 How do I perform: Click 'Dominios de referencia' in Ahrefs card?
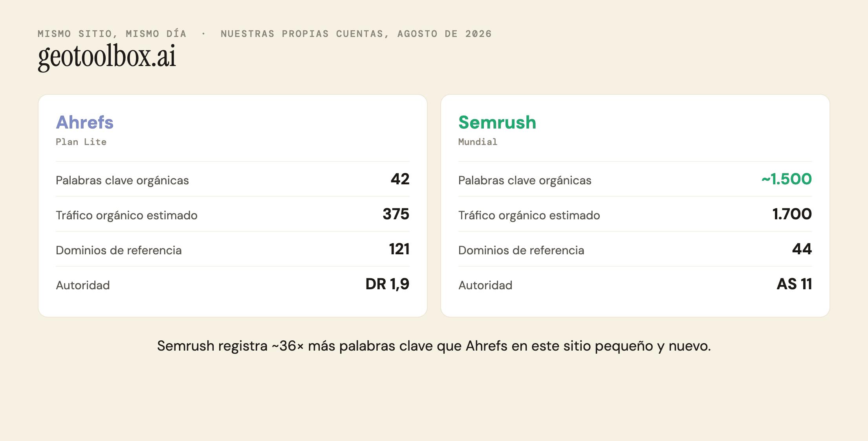119,250
